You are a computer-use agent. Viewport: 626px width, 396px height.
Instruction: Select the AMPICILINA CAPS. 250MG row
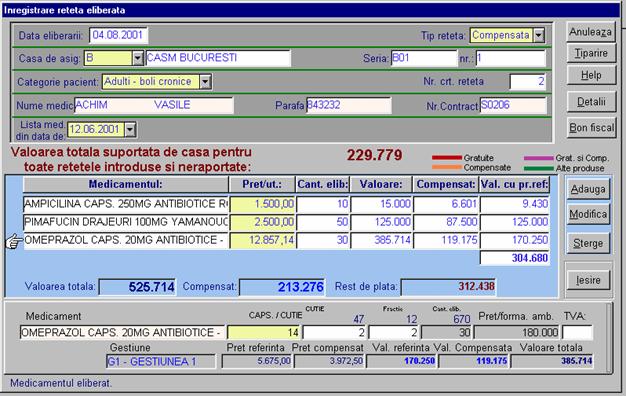pos(126,204)
